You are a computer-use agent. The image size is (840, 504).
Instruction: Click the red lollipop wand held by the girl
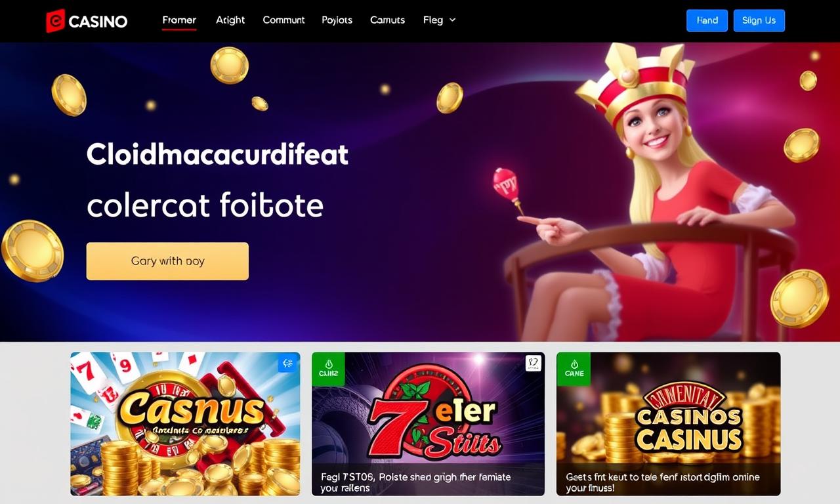click(507, 189)
